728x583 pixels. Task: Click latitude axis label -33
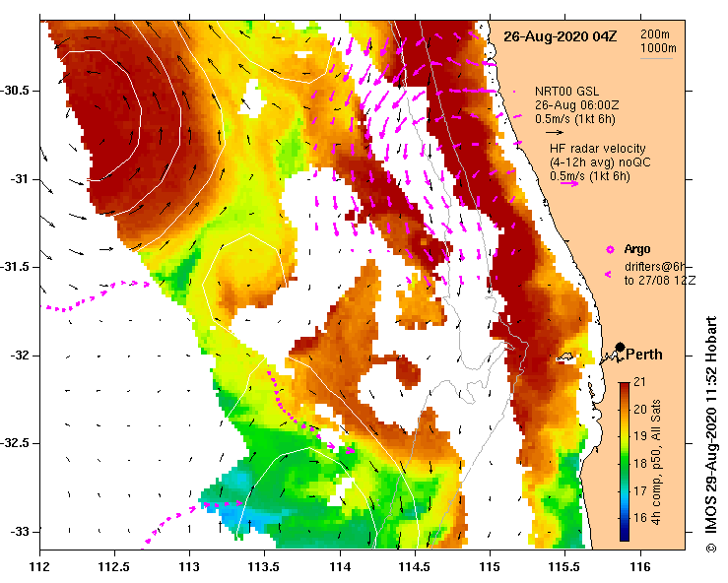[19, 532]
